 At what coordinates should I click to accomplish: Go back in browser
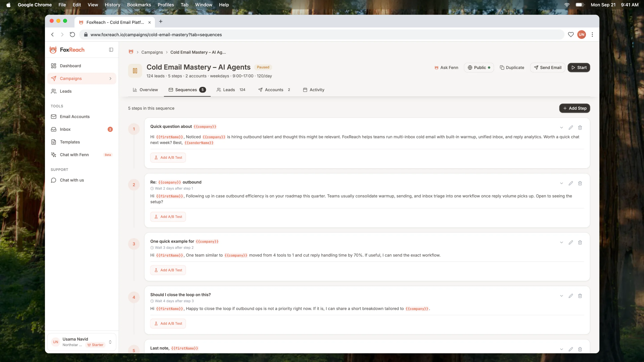click(53, 34)
